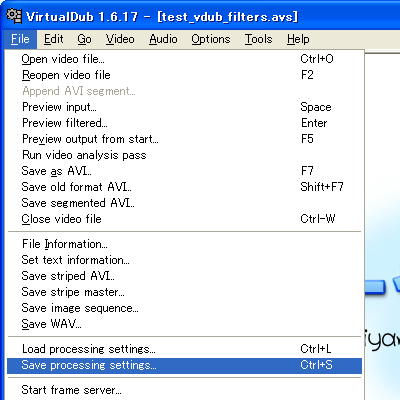The height and width of the screenshot is (400, 400).
Task: Open the Go menu
Action: click(84, 39)
